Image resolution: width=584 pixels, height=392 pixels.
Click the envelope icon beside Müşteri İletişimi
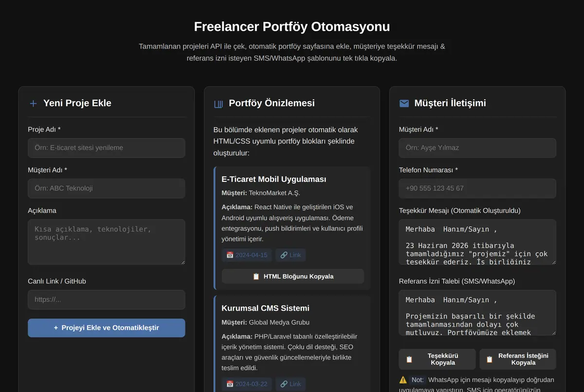tap(404, 104)
